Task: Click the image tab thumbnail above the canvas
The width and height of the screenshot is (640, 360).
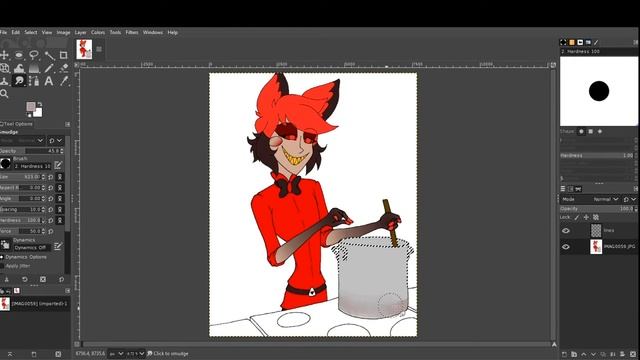Action: point(84,49)
